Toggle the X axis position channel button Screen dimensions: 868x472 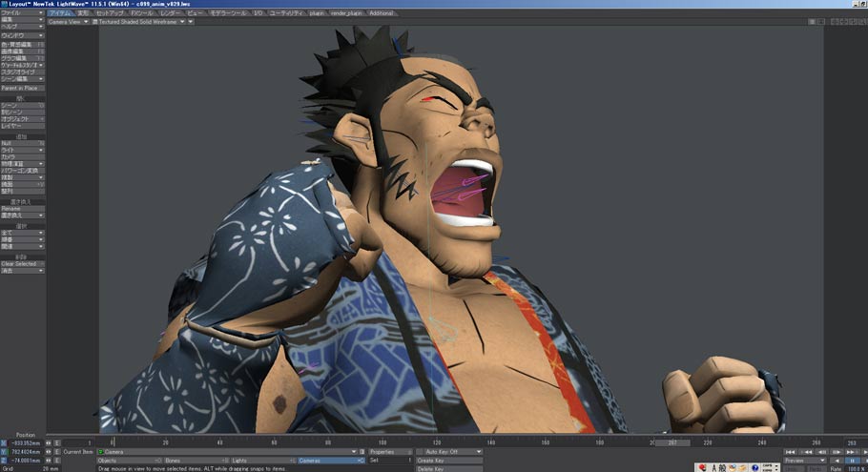point(3,443)
